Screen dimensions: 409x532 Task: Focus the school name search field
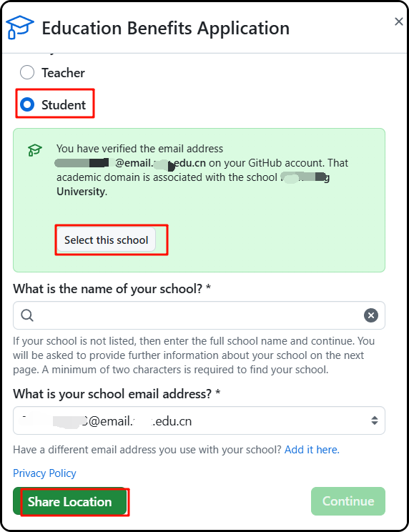[199, 315]
